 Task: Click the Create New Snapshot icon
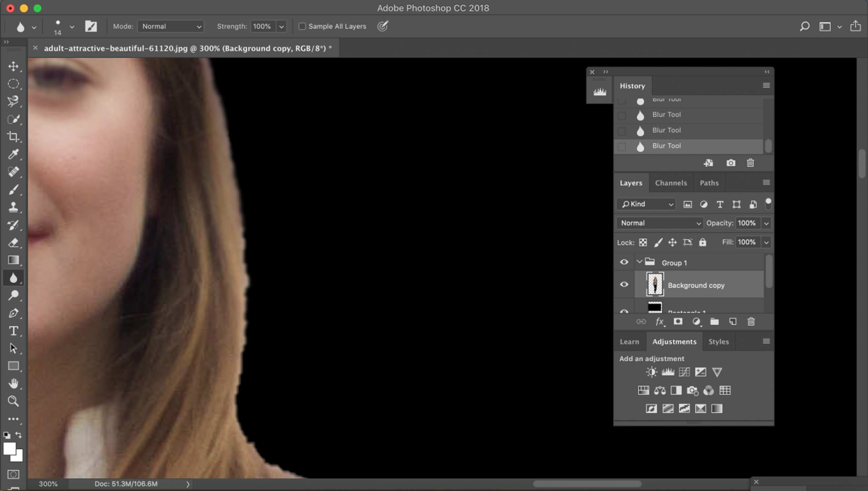coord(730,163)
